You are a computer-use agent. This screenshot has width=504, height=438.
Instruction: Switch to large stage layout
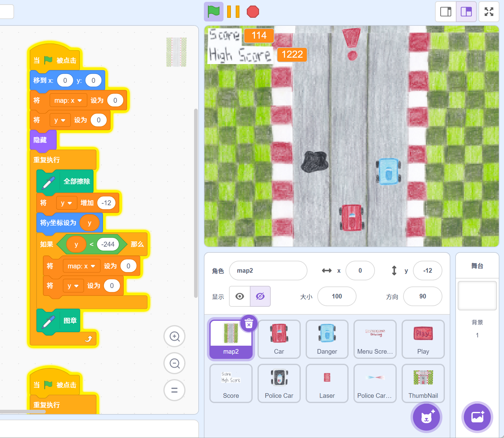click(x=466, y=12)
